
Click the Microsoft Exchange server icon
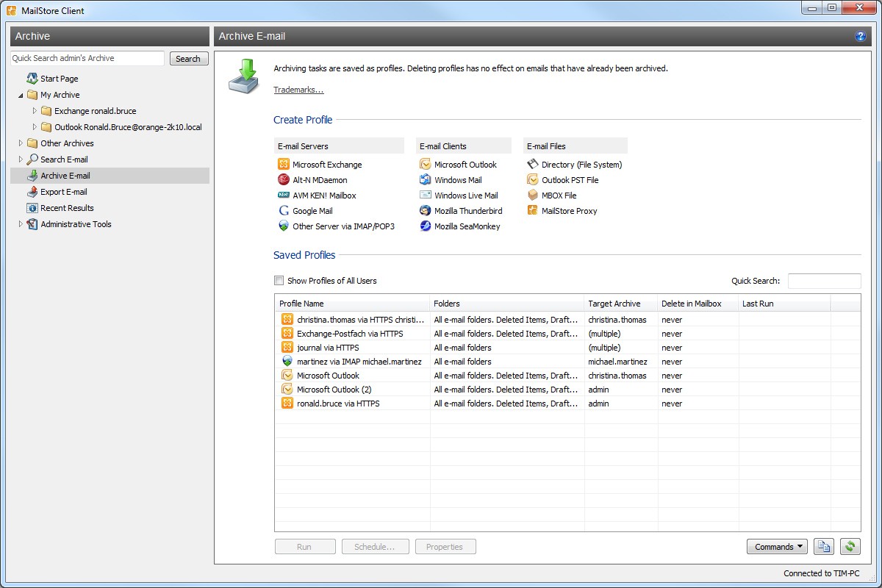point(284,165)
